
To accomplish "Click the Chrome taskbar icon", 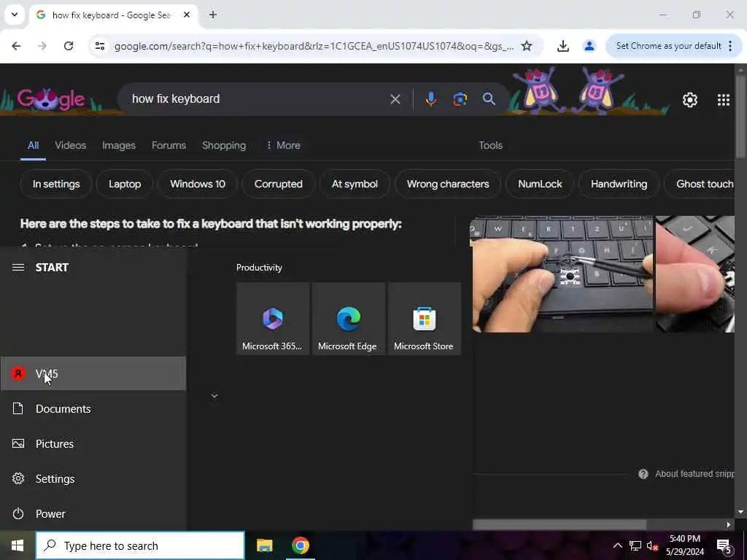I will (x=300, y=545).
